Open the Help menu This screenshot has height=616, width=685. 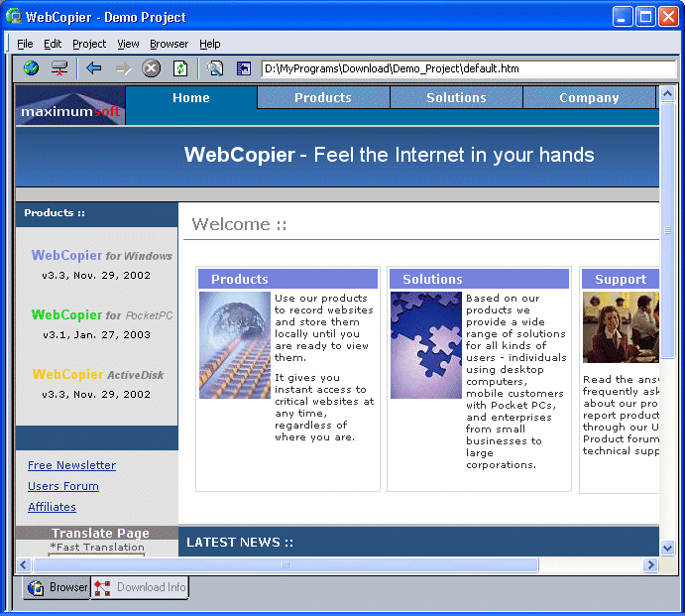(210, 44)
